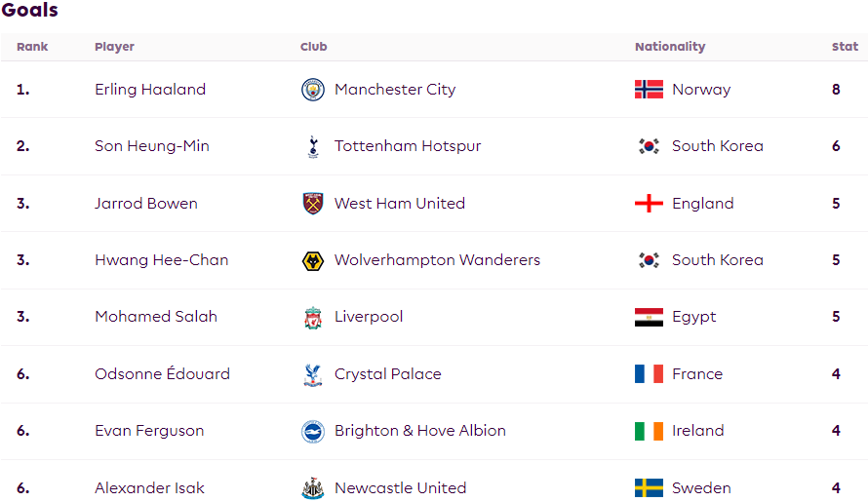Viewport: 868px width, 502px height.
Task: Click the Newcastle United crest
Action: (313, 488)
